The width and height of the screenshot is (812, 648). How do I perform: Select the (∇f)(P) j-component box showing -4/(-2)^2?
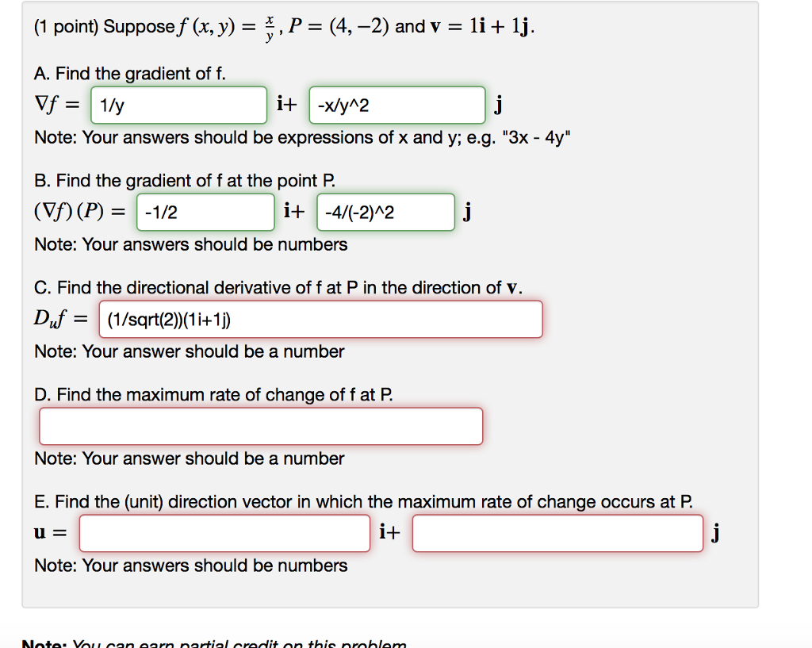tap(385, 212)
